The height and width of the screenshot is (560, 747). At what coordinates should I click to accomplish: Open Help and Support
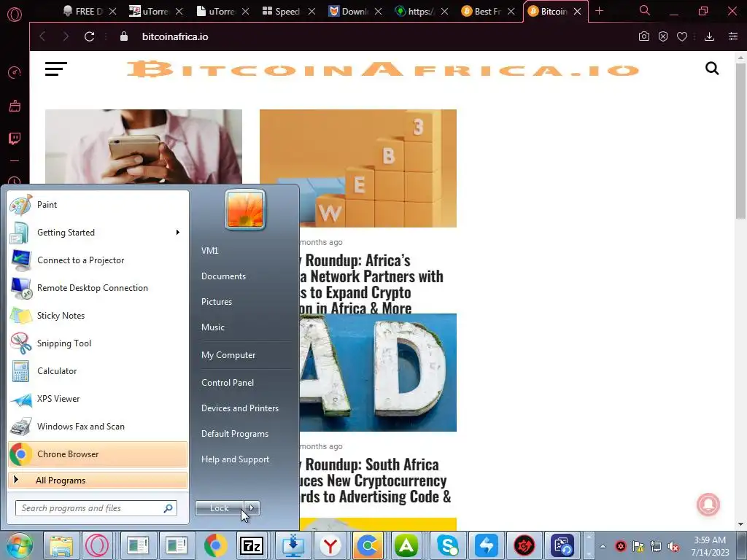tap(235, 459)
